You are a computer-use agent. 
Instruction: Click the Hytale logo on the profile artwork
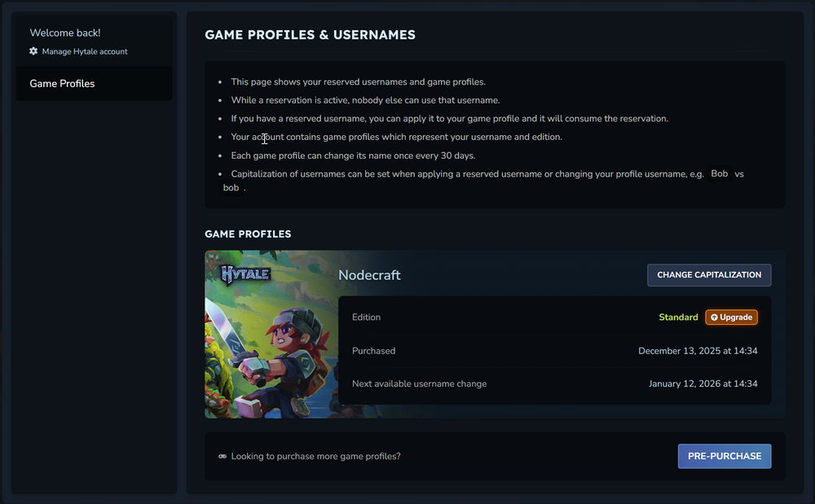245,274
